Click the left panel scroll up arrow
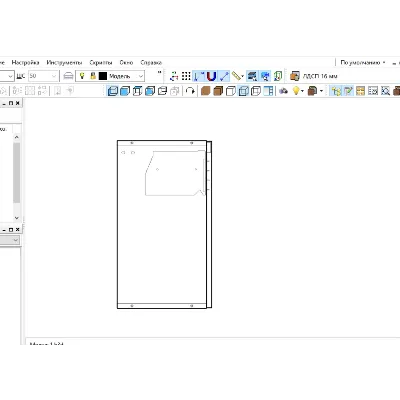The image size is (400, 400). (x=17, y=137)
